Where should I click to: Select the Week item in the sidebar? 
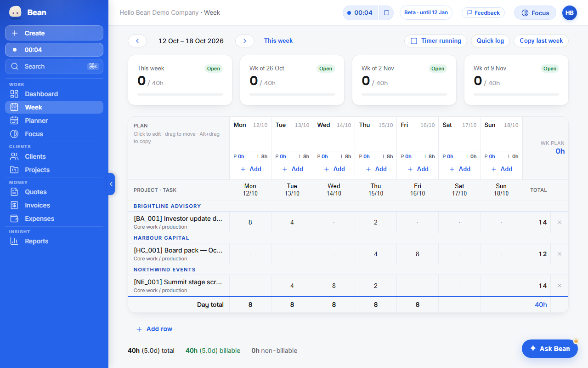coord(54,107)
